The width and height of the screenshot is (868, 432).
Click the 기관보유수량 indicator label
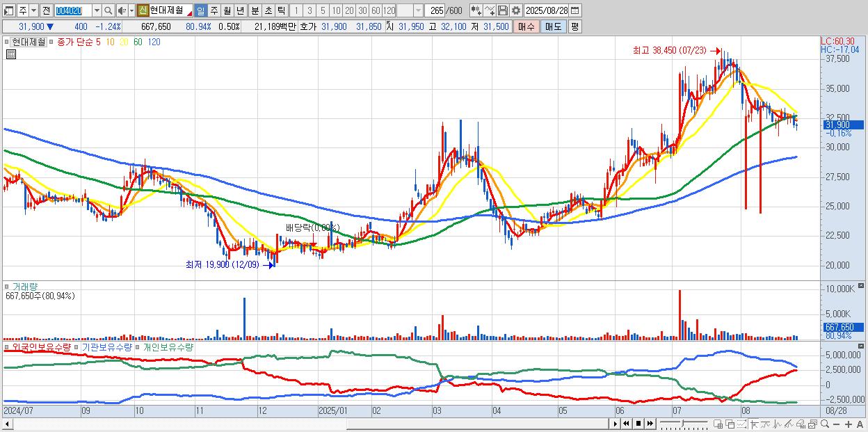click(106, 346)
